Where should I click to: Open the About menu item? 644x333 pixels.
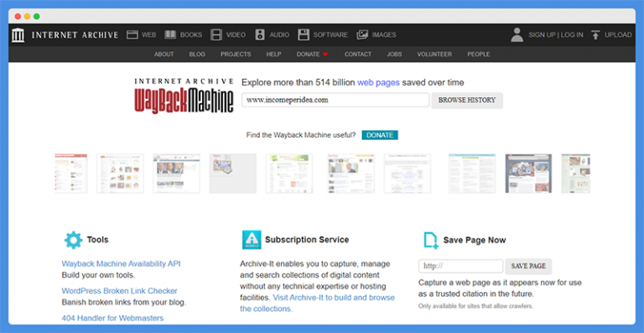(164, 55)
